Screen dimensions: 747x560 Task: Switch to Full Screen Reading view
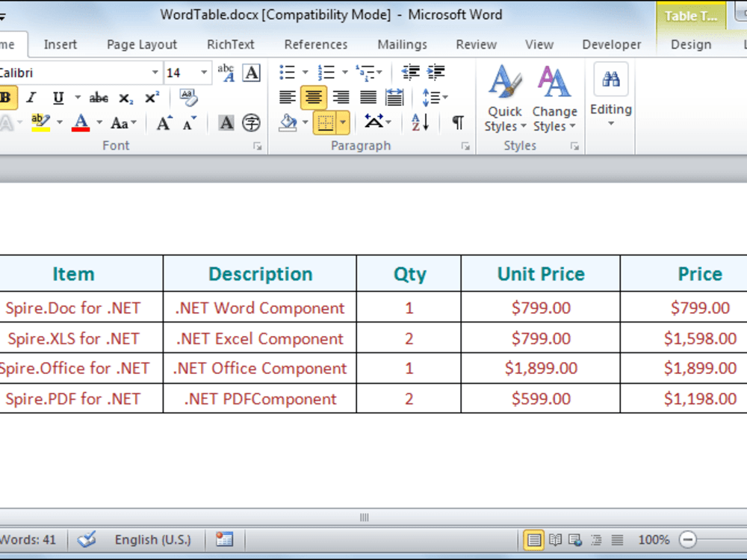555,540
